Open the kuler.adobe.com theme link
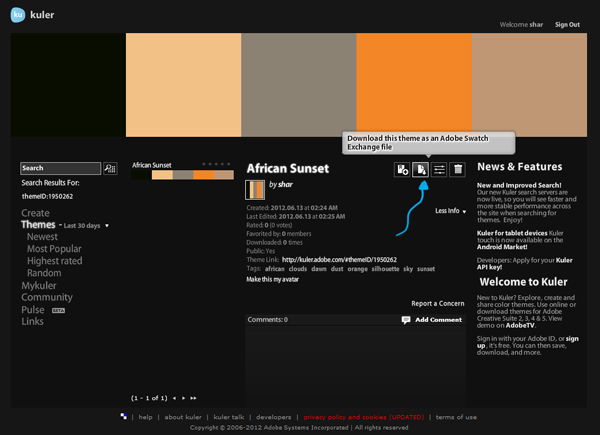The image size is (600, 435). click(339, 260)
